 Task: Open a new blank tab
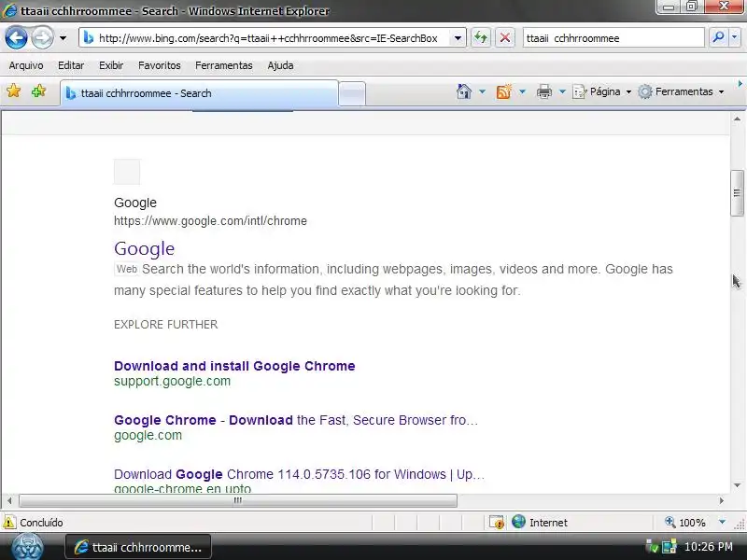pyautogui.click(x=352, y=94)
